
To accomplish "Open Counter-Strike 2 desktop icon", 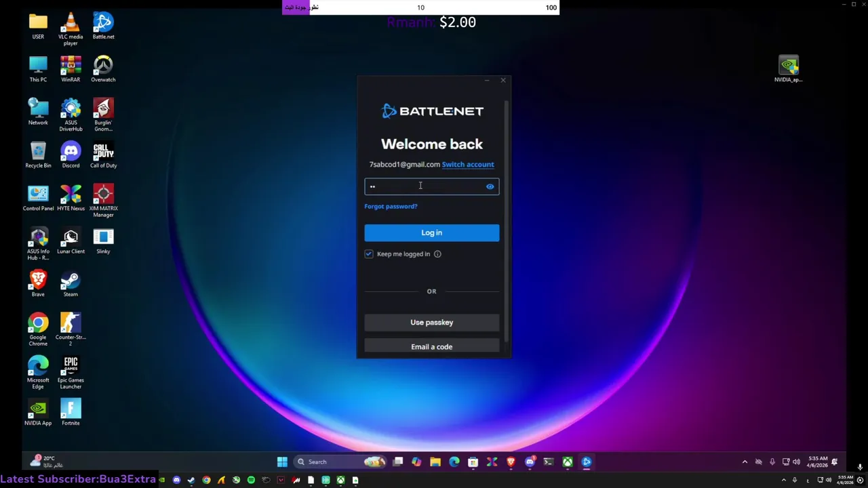I will [71, 329].
